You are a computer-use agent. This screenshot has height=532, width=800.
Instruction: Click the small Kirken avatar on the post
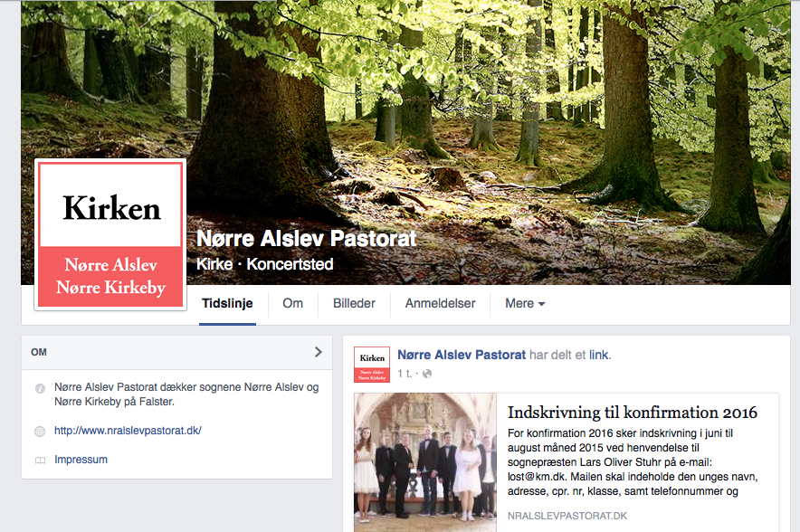(x=372, y=365)
